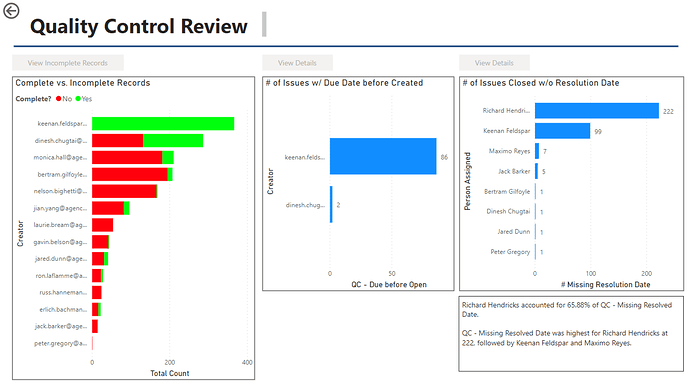
Task: Click View Details above Due Date chart
Action: click(x=297, y=63)
